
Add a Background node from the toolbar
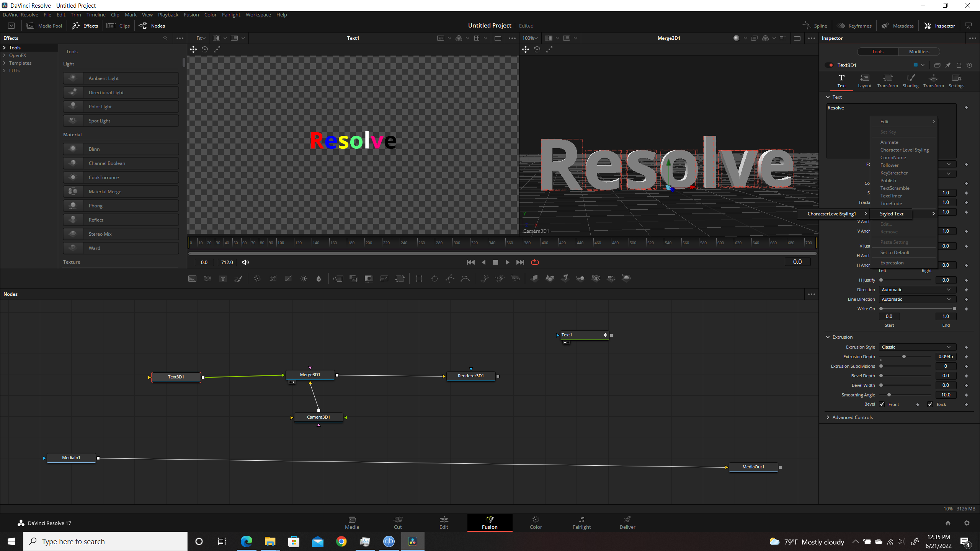point(192,279)
